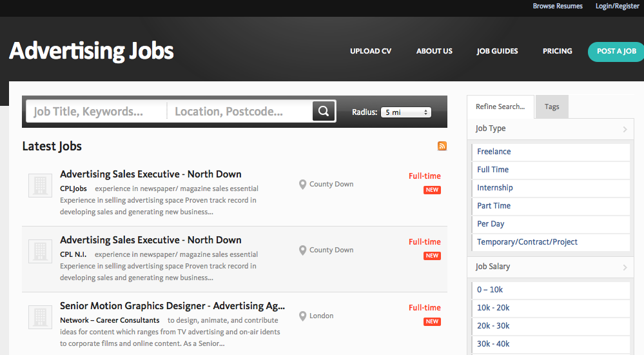Click Full-time label on the CPLJobs listing
This screenshot has height=355, width=644.
[425, 176]
